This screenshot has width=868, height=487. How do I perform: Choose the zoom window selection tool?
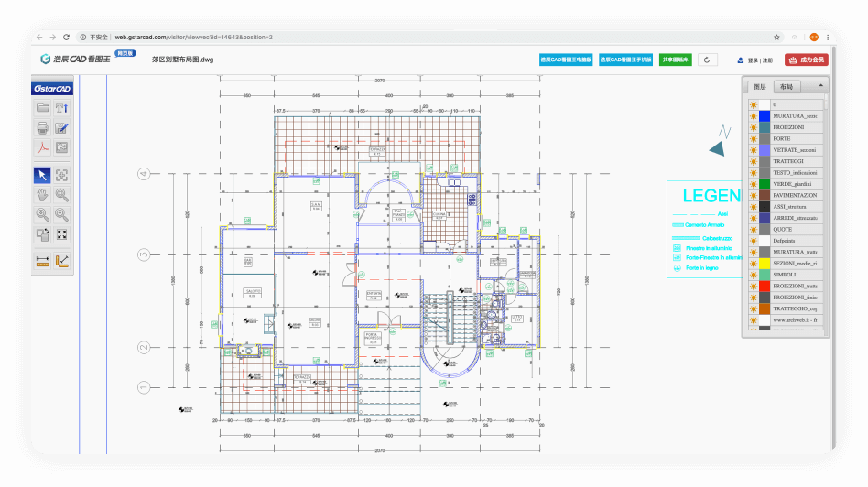point(62,175)
